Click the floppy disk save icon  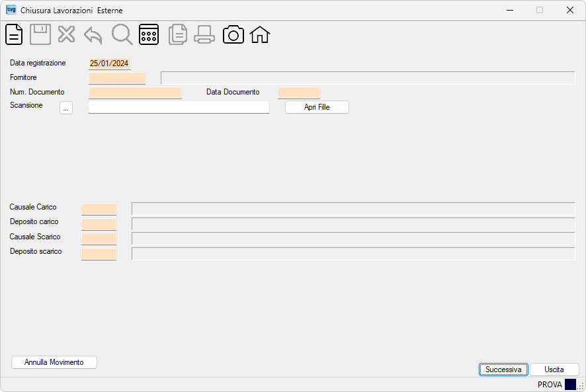tap(40, 35)
